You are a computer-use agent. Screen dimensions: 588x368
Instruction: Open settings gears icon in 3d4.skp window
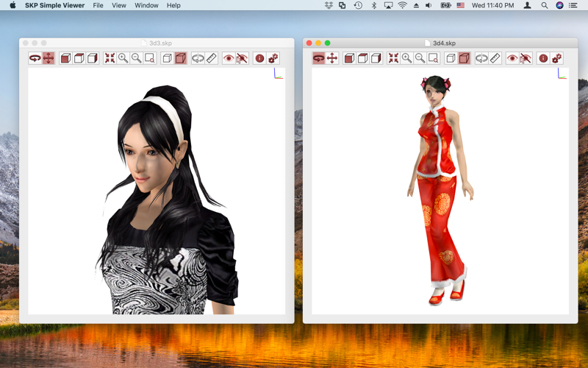pyautogui.click(x=556, y=58)
